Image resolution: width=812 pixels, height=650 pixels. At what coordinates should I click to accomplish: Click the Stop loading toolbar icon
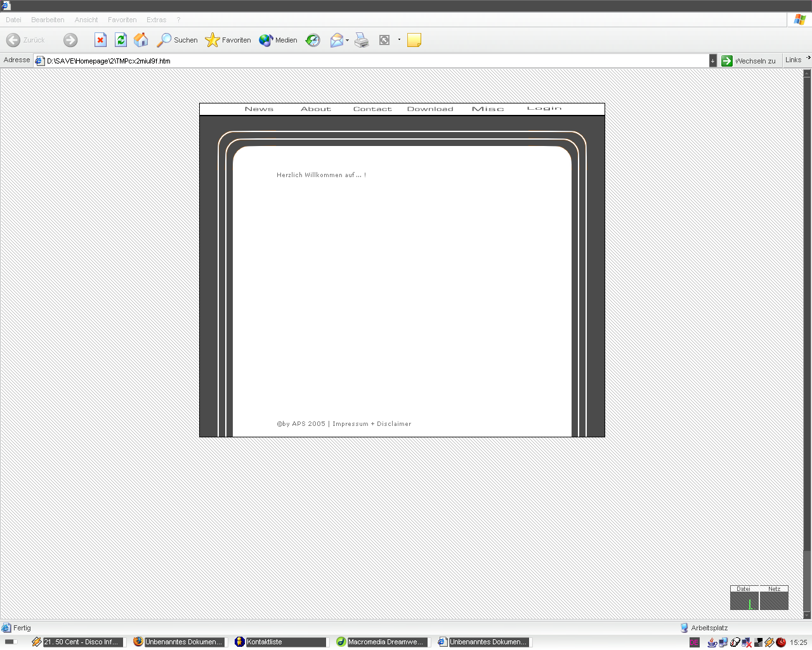coord(100,40)
